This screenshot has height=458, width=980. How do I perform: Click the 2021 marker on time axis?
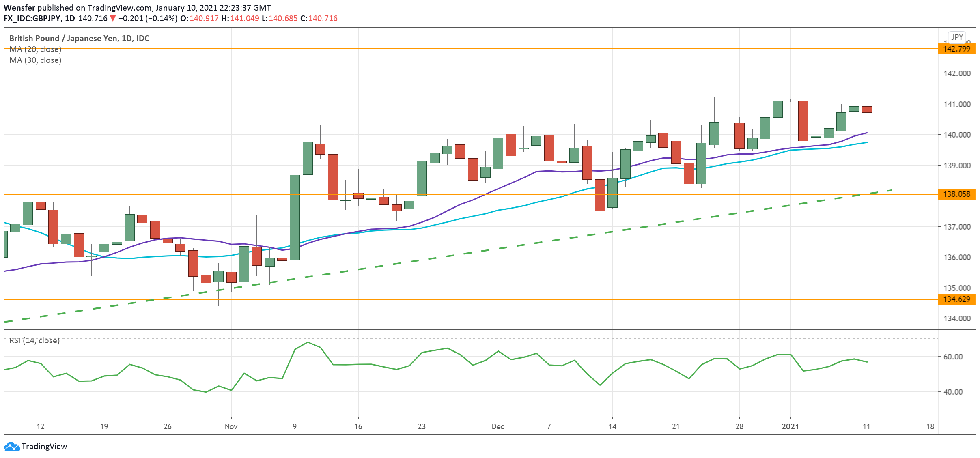click(790, 426)
